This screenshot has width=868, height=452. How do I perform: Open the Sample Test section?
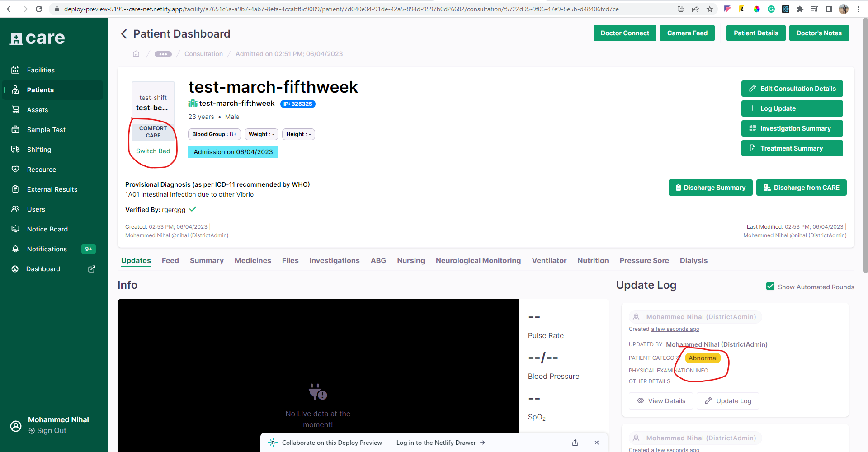tap(16, 129)
